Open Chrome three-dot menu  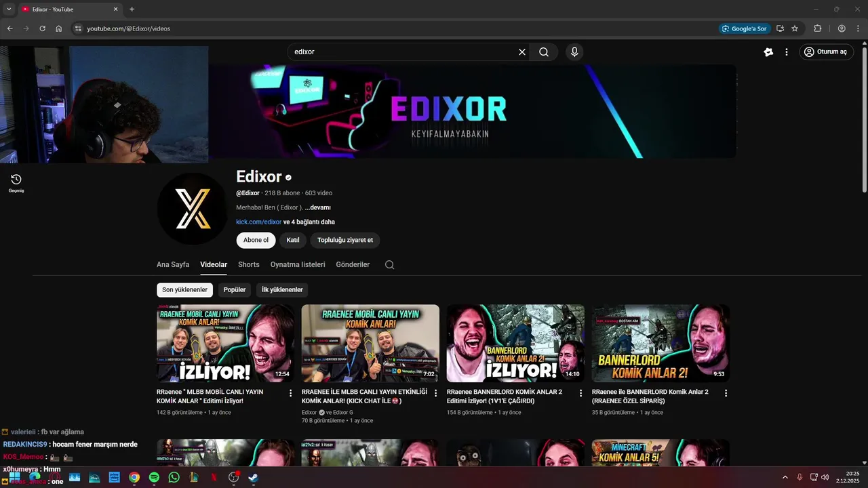point(857,28)
